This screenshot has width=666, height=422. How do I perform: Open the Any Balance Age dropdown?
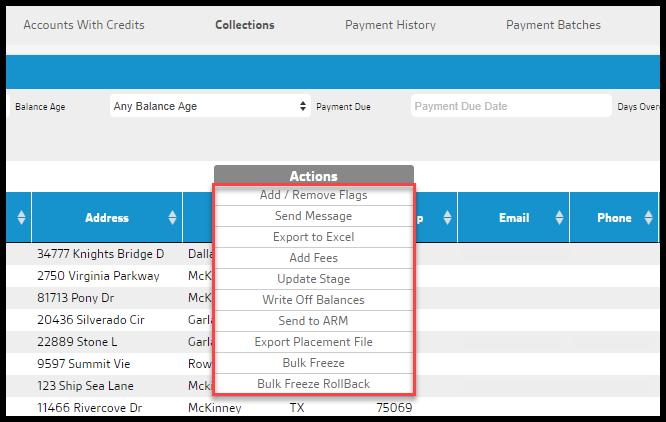point(210,106)
